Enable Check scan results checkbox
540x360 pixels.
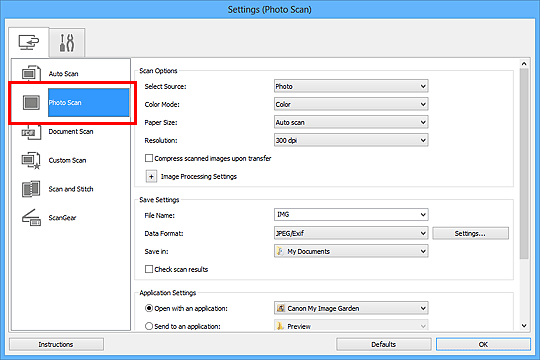click(149, 269)
